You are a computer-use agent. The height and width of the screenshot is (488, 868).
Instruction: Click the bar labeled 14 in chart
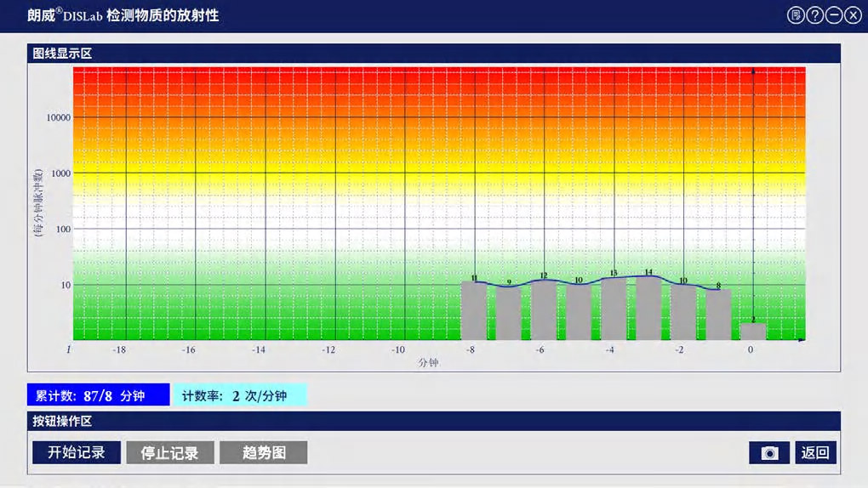648,308
